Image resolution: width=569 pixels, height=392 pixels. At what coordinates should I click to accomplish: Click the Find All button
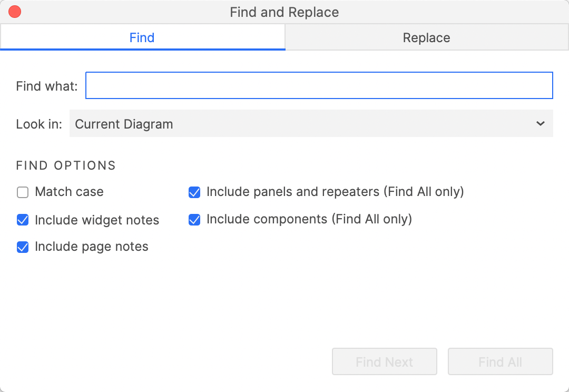pos(501,361)
